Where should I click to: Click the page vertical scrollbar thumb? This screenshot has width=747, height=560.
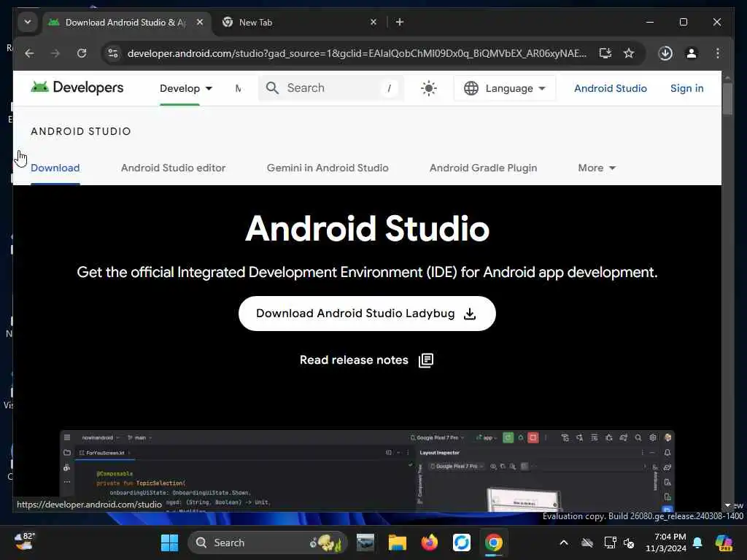coord(727,98)
